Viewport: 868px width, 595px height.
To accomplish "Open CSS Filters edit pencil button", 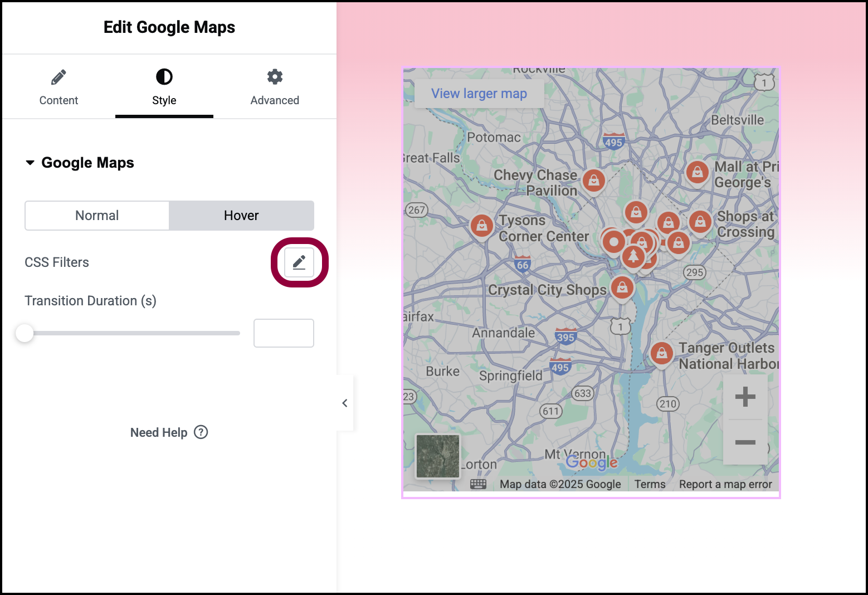I will click(x=299, y=262).
